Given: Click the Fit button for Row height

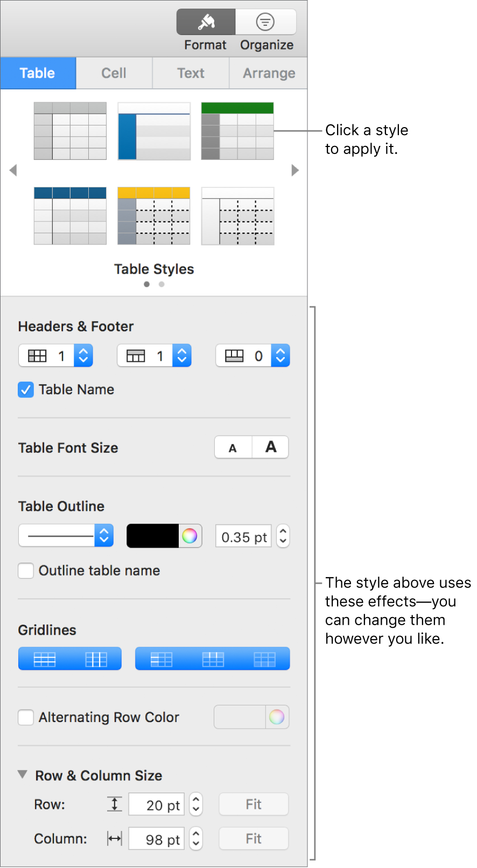Looking at the screenshot, I should (x=254, y=804).
